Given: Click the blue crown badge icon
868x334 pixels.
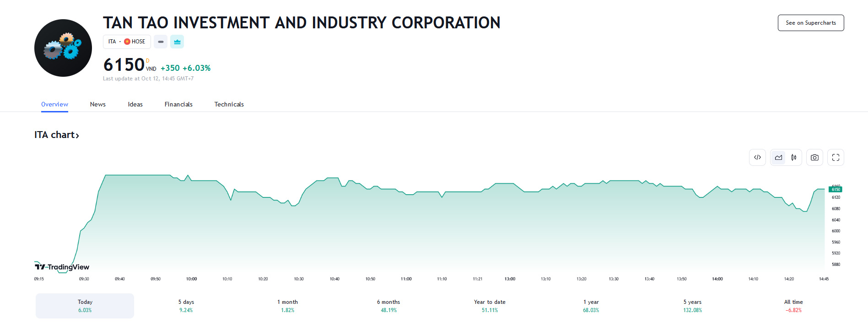Looking at the screenshot, I should 177,42.
